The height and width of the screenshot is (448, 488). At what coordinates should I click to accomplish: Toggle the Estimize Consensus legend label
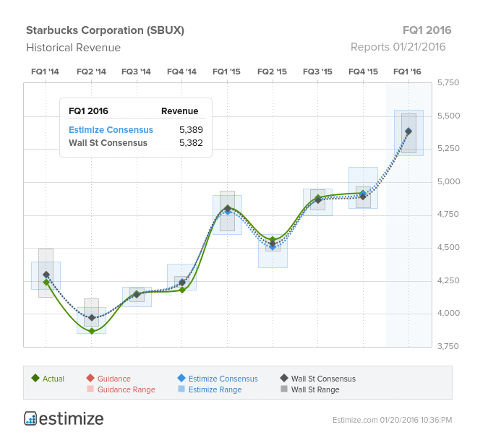[223, 379]
